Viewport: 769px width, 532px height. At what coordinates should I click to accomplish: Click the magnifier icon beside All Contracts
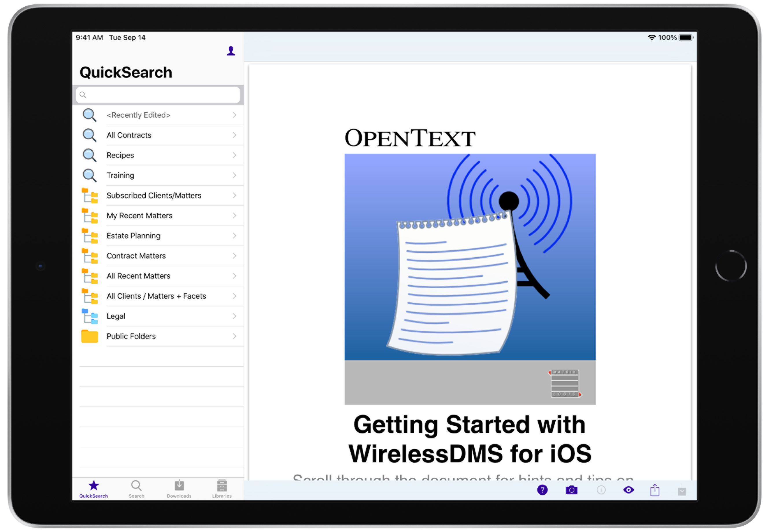[89, 135]
